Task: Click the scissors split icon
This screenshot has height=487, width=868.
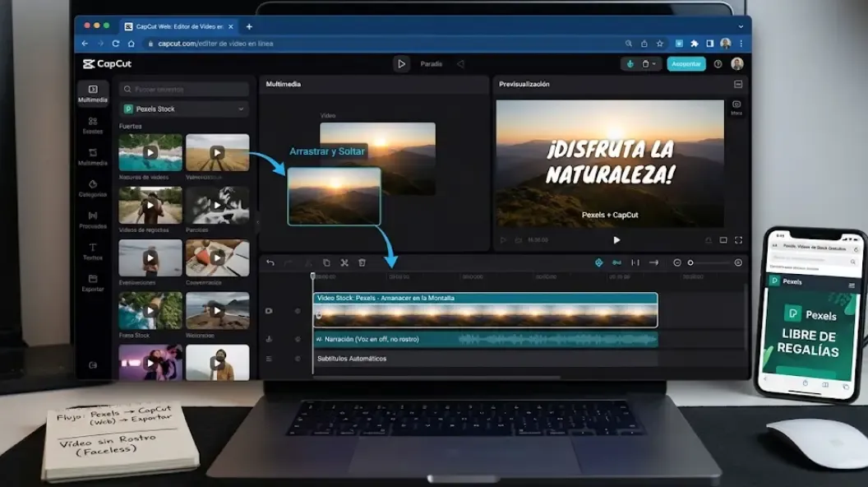Action: [344, 262]
